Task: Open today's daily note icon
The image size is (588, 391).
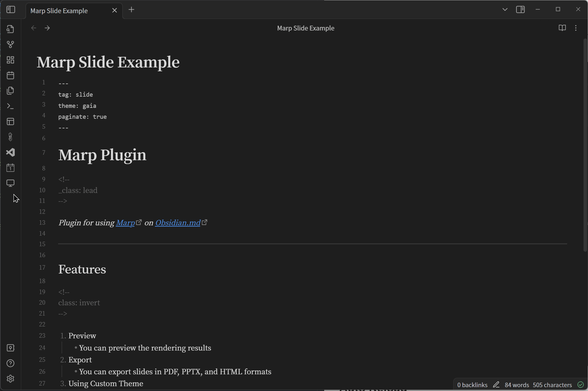Action: pyautogui.click(x=10, y=167)
